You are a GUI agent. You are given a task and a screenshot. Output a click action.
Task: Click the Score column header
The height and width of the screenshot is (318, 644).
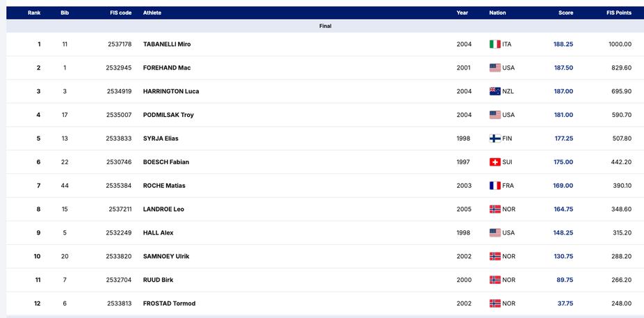[565, 13]
